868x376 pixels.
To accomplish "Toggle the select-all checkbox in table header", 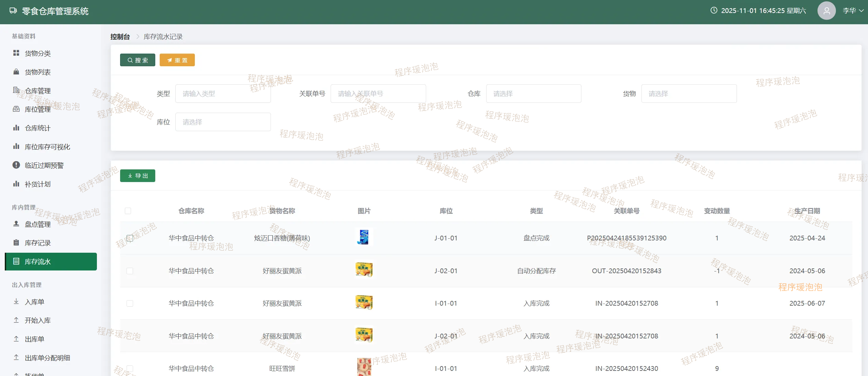I will pos(128,211).
